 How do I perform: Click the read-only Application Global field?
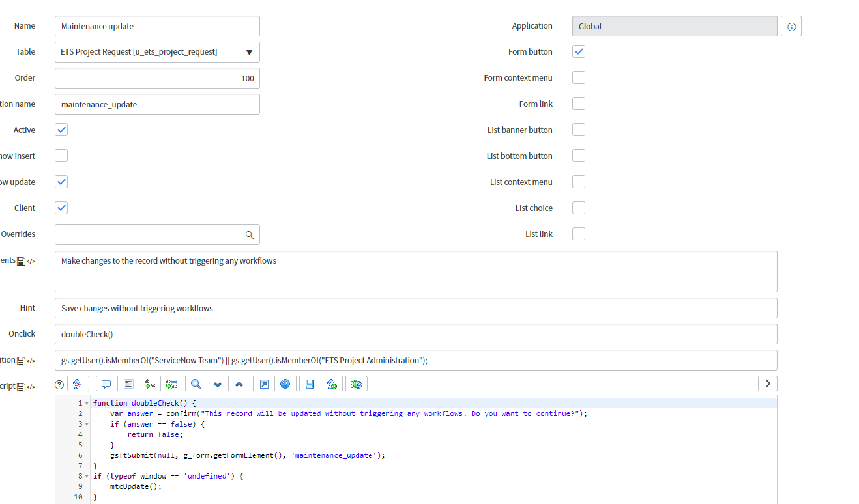tap(675, 26)
